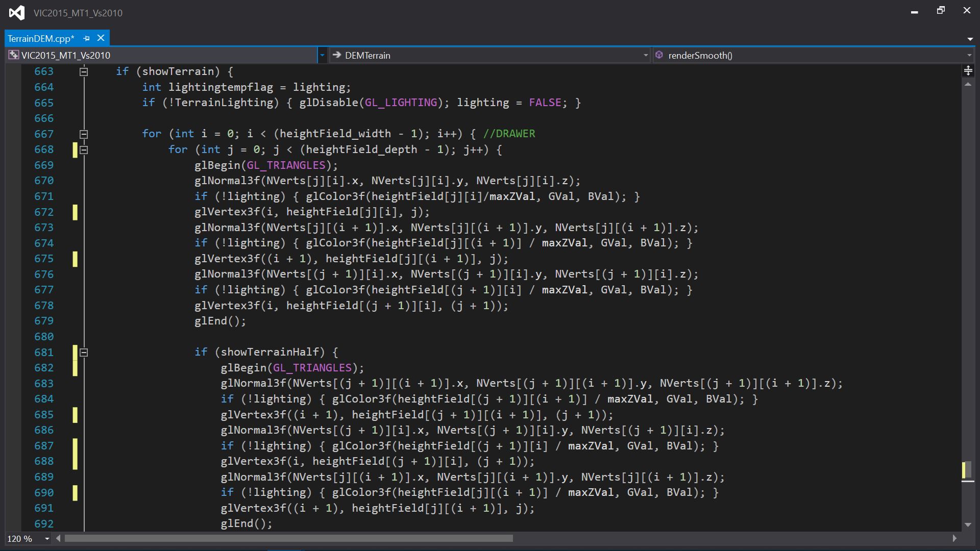Split the editor with the splitter icon

pos(968,70)
